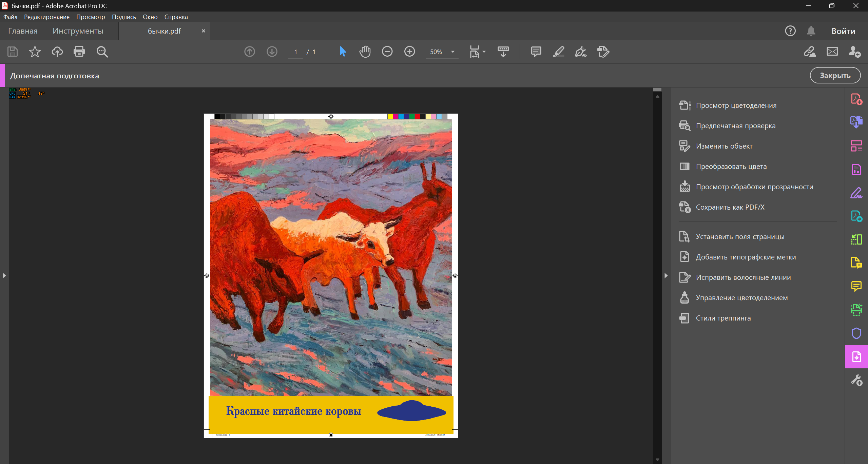
Task: Share a link to the file
Action: click(x=810, y=52)
